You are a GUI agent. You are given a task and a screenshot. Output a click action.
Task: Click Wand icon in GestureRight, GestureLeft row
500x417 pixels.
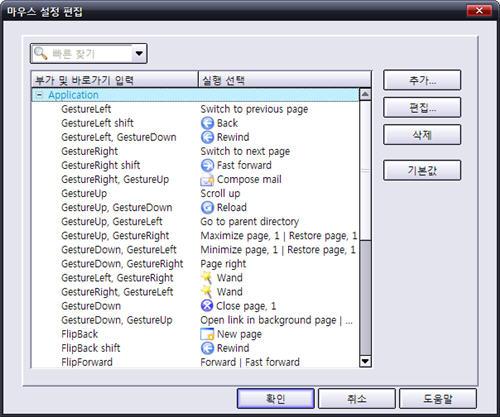pos(207,292)
